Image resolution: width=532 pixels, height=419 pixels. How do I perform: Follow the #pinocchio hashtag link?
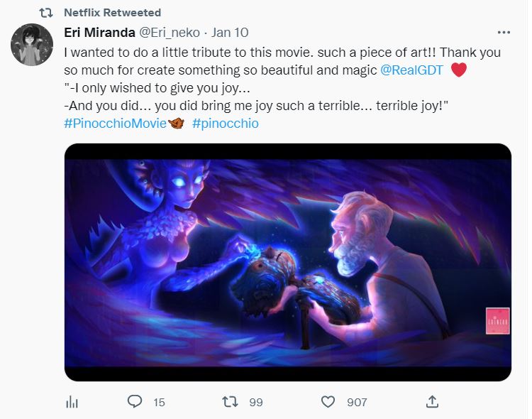pyautogui.click(x=226, y=124)
